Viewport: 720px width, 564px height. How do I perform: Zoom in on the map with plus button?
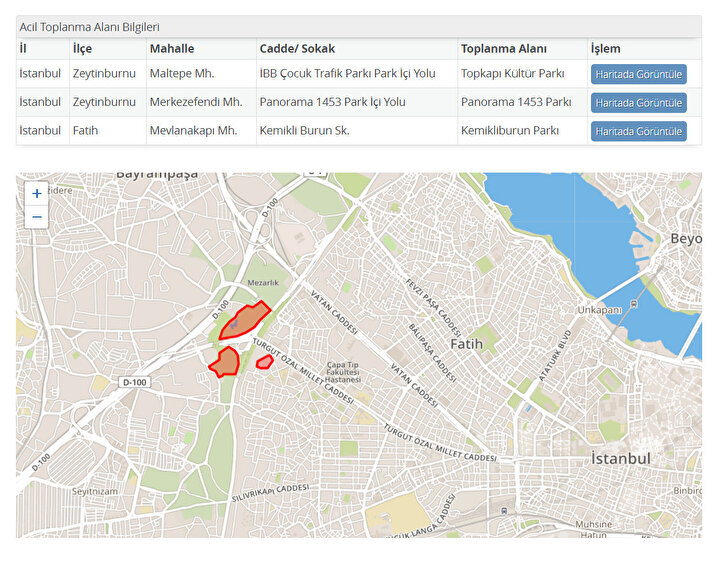37,193
